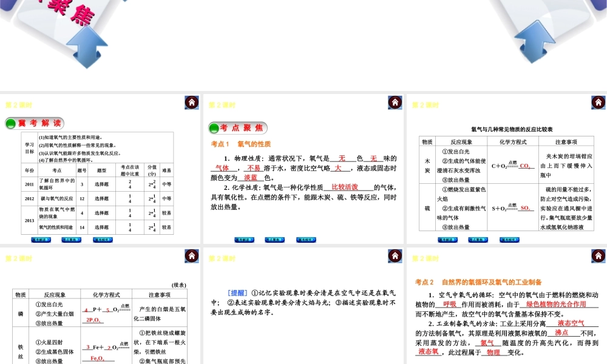Click the red answer 物理
Viewport: 607px width, 364px height.
click(493, 352)
